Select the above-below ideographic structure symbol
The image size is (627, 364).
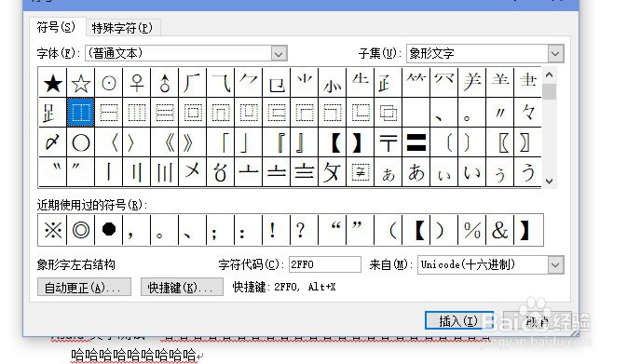(109, 113)
